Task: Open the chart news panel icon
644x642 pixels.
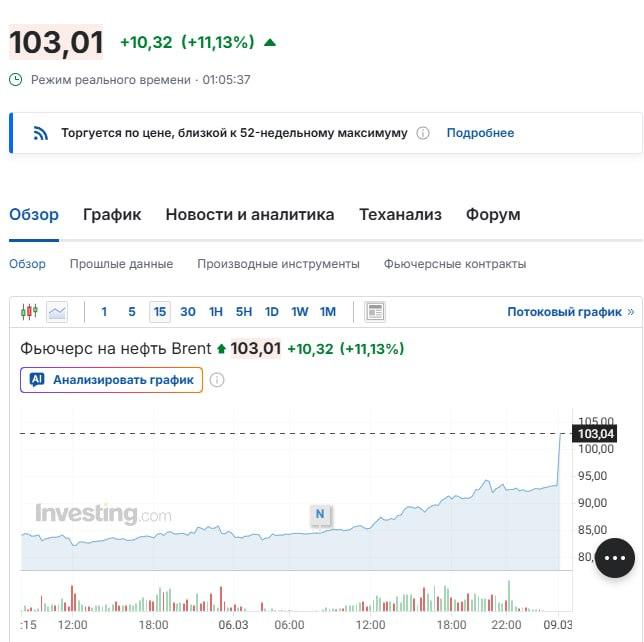Action: (x=375, y=312)
